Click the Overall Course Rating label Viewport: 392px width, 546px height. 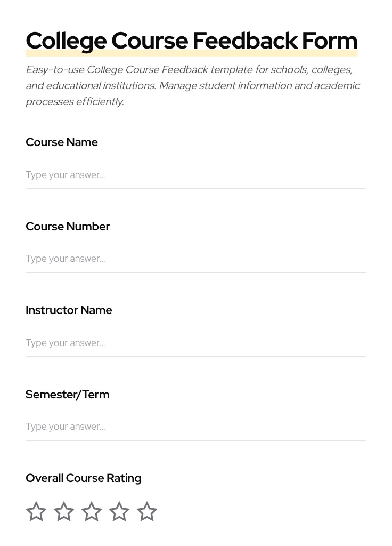point(83,478)
